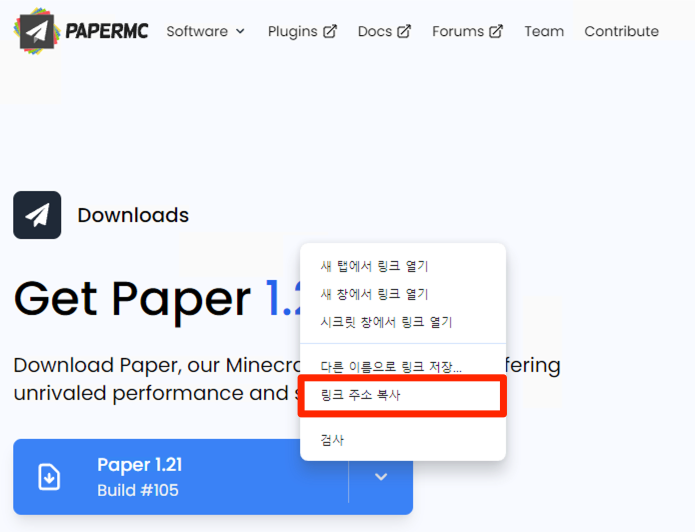Select '다른 이름으로 링크 저장...' menu entry

[403, 367]
